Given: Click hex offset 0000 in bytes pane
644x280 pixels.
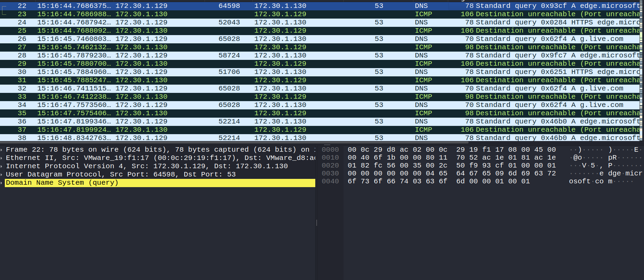Looking at the screenshot, I should coord(330,150).
